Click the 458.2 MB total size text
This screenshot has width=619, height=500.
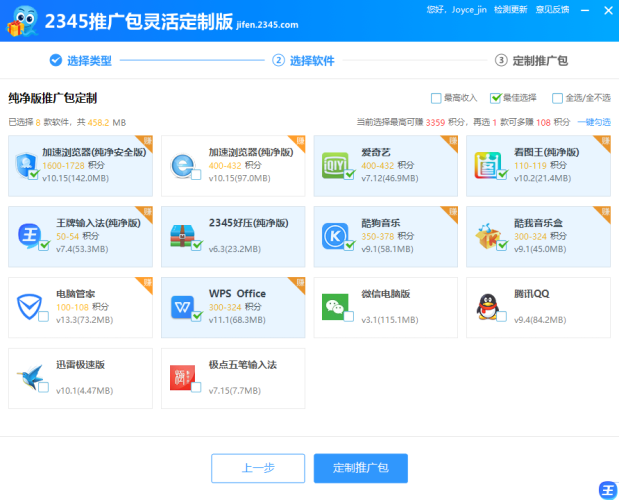tap(107, 122)
